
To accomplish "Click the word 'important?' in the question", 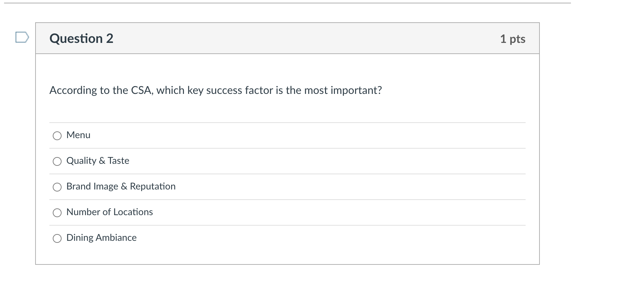I will click(x=356, y=91).
